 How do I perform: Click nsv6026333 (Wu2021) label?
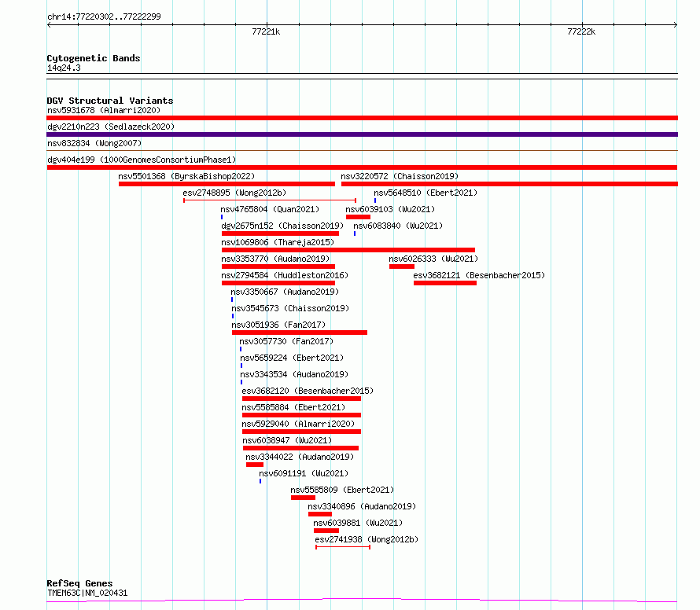[433, 259]
